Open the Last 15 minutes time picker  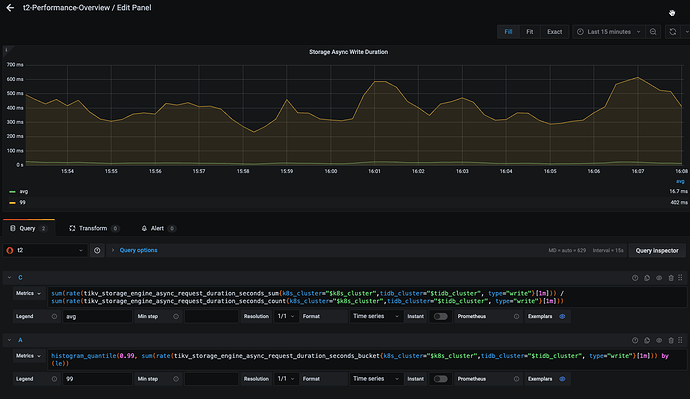click(x=609, y=32)
